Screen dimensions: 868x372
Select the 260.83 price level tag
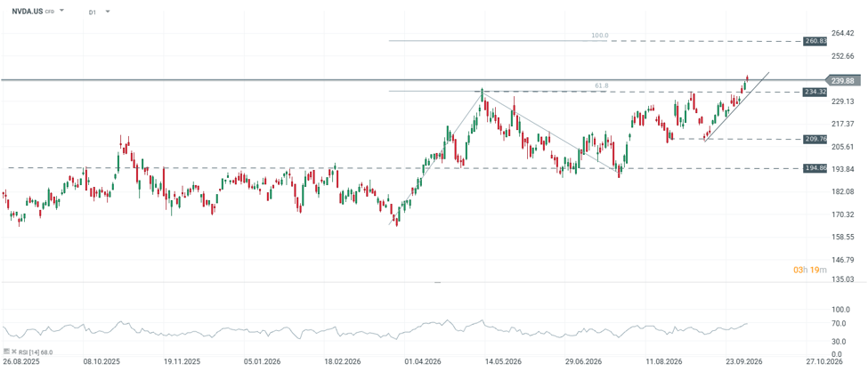point(815,41)
